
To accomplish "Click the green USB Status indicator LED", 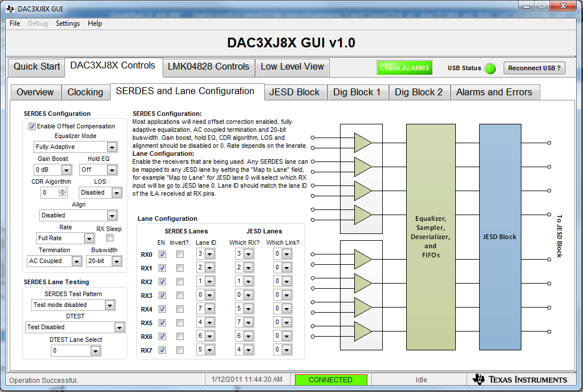I will pyautogui.click(x=491, y=68).
